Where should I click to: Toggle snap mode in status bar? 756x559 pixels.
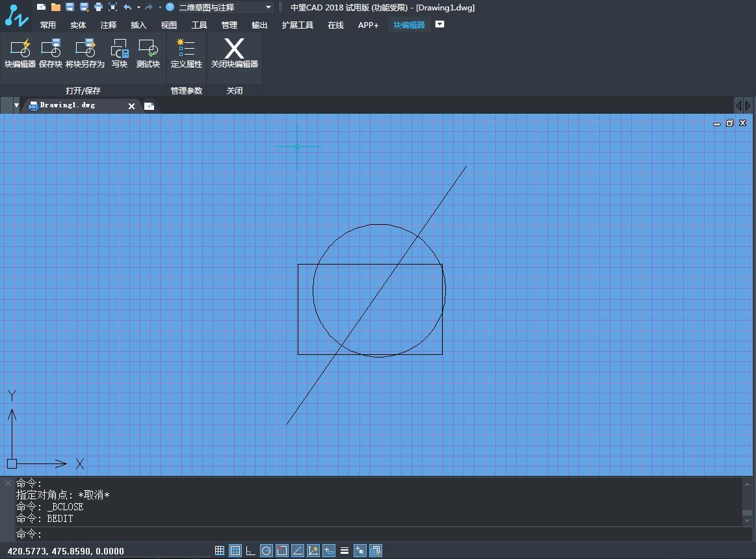click(220, 551)
